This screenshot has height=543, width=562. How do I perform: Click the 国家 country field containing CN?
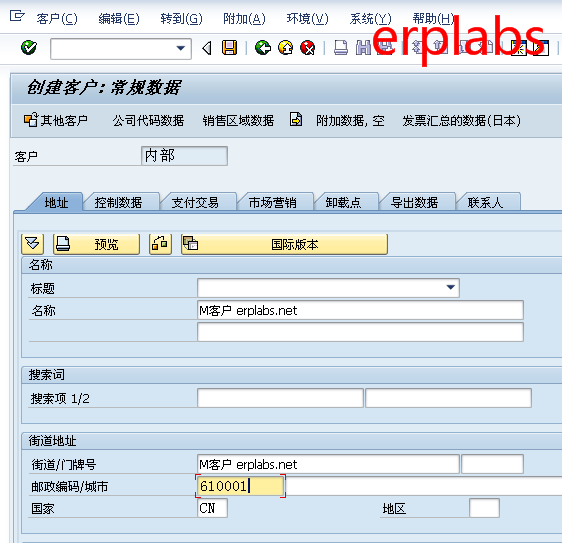coord(212,508)
